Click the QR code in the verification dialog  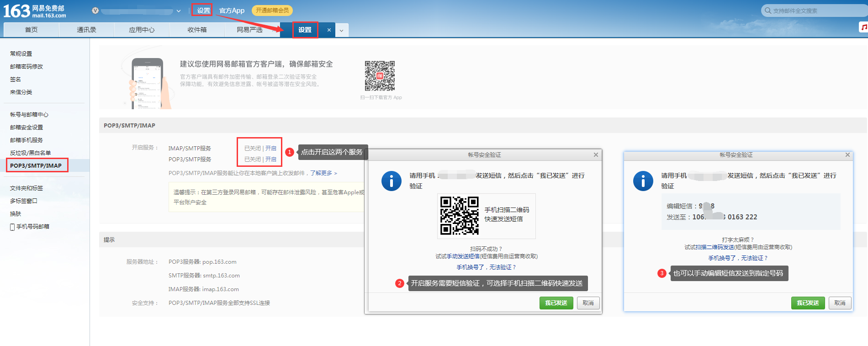pos(459,216)
